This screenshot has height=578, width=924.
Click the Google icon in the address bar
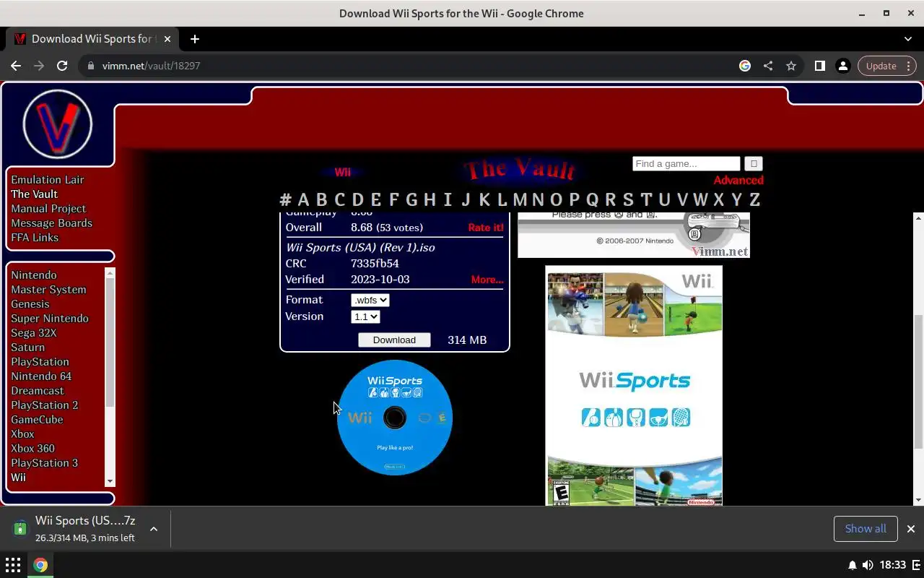click(x=745, y=66)
